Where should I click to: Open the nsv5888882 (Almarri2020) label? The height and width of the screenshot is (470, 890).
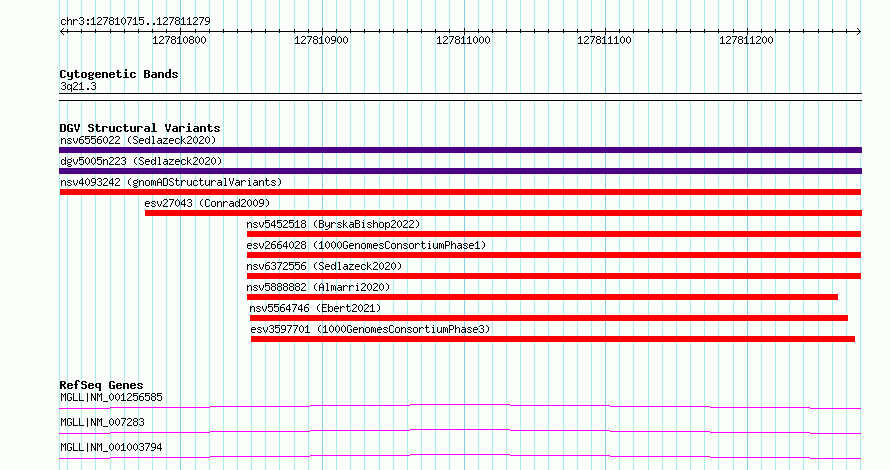[x=318, y=287]
